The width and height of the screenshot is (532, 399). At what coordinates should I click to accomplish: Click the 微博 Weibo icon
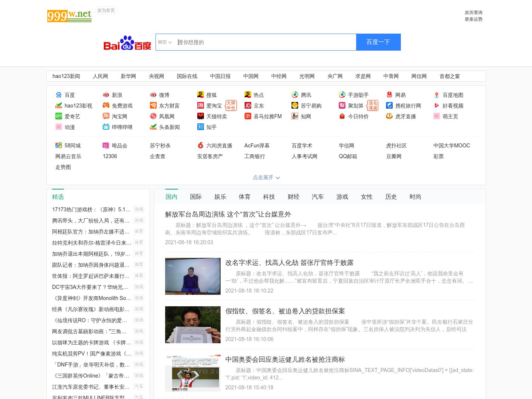(153, 95)
